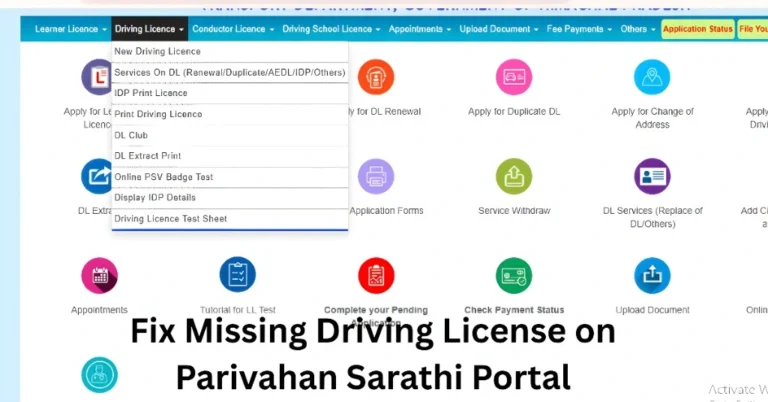This screenshot has width=768, height=402.
Task: Click the blue DL Extract share icon
Action: coord(96,176)
